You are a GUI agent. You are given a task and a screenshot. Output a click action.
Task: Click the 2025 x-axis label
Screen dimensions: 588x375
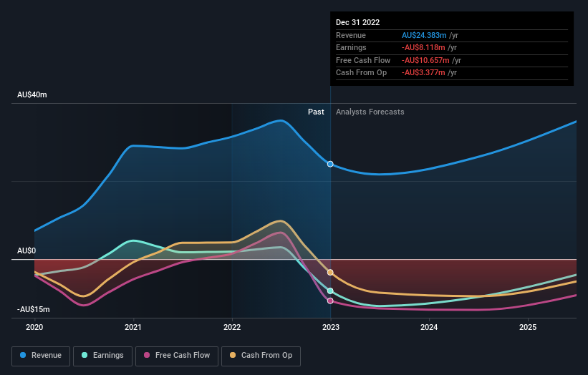coord(528,328)
